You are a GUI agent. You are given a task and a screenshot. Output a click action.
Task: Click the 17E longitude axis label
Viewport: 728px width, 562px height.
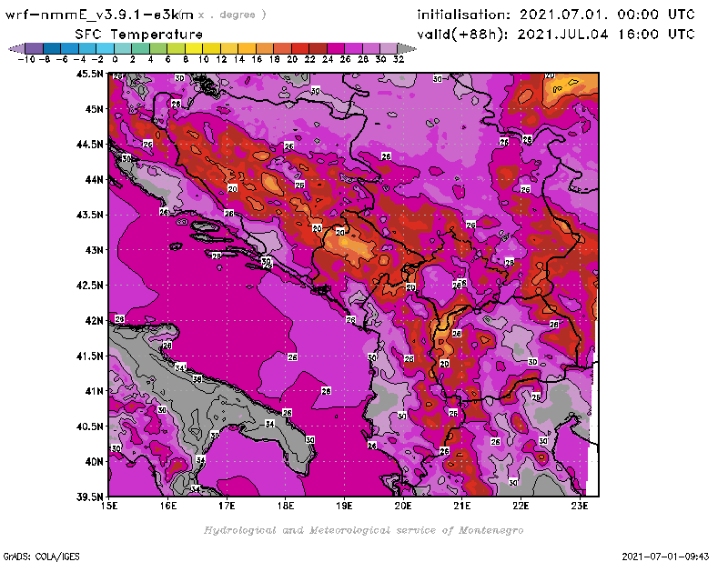pos(227,506)
